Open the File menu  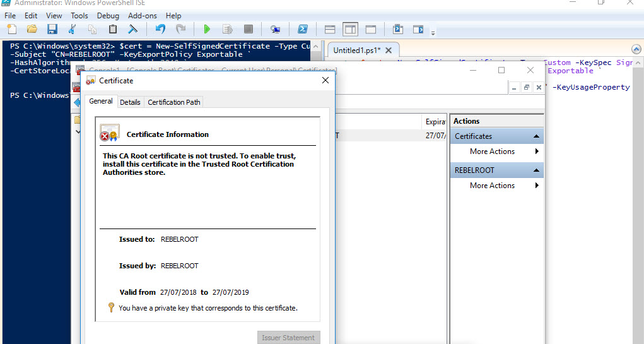tap(10, 16)
